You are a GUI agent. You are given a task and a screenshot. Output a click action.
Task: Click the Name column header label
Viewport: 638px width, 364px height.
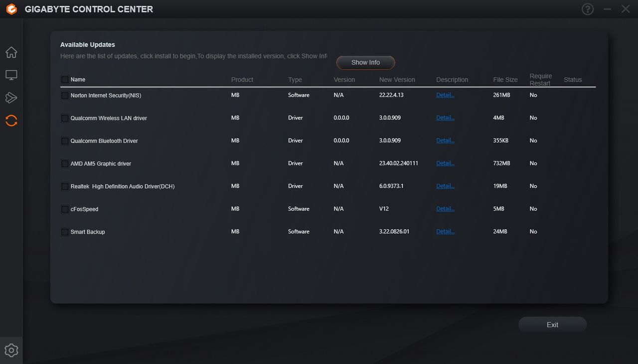point(78,80)
